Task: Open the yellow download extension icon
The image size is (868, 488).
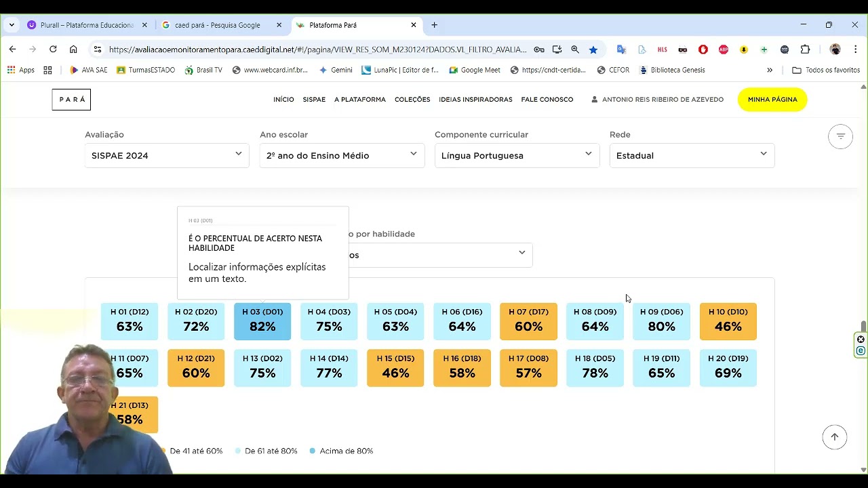Action: 744,49
